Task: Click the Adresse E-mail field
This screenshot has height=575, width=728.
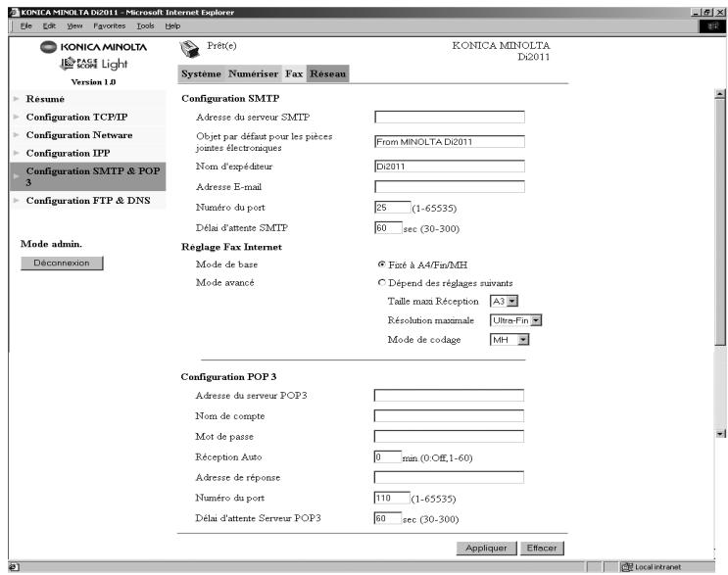Action: [x=450, y=186]
